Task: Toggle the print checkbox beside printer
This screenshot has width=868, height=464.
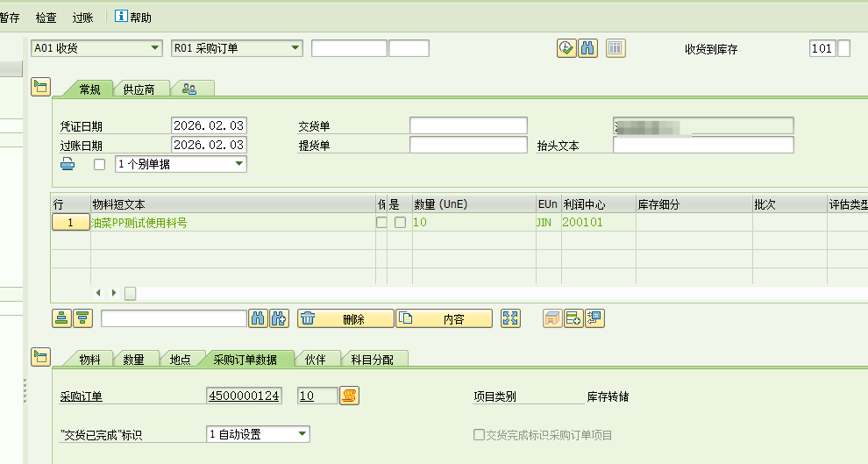Action: pyautogui.click(x=99, y=164)
